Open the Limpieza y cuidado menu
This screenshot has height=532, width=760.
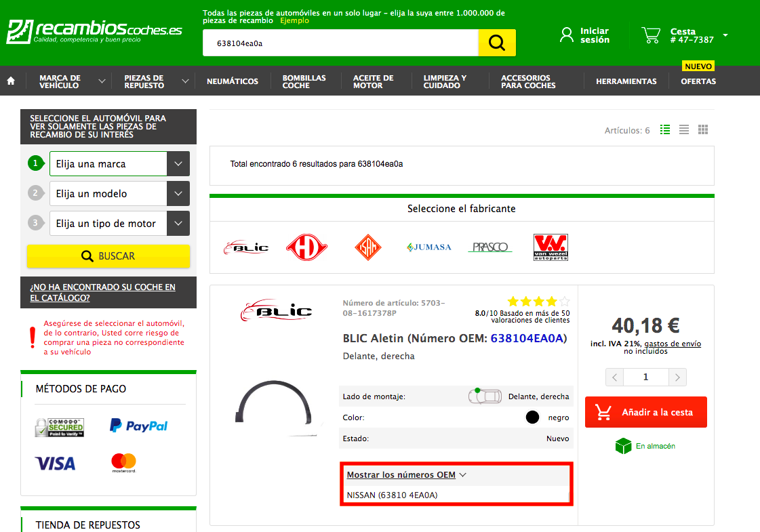point(445,81)
